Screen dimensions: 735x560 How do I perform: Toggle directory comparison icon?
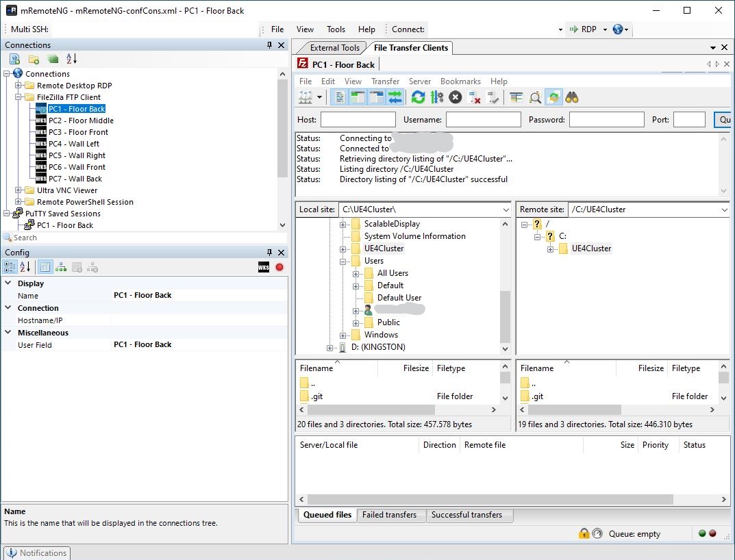[x=535, y=97]
